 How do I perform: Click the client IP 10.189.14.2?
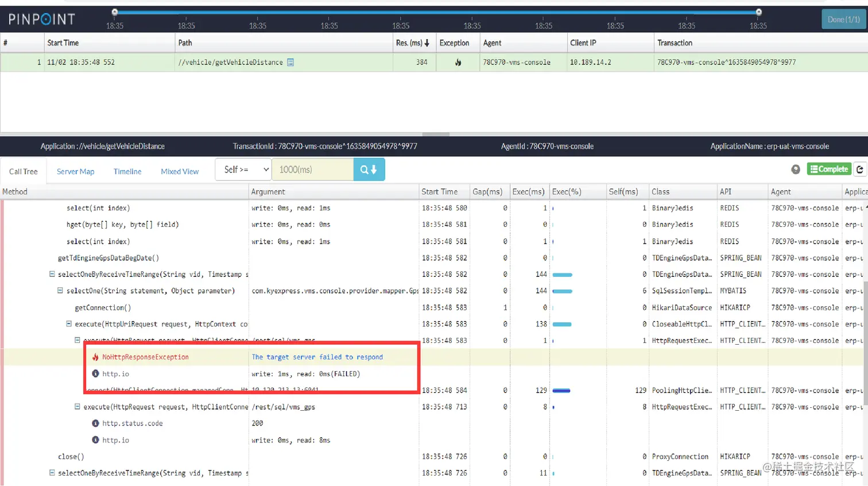pos(590,62)
